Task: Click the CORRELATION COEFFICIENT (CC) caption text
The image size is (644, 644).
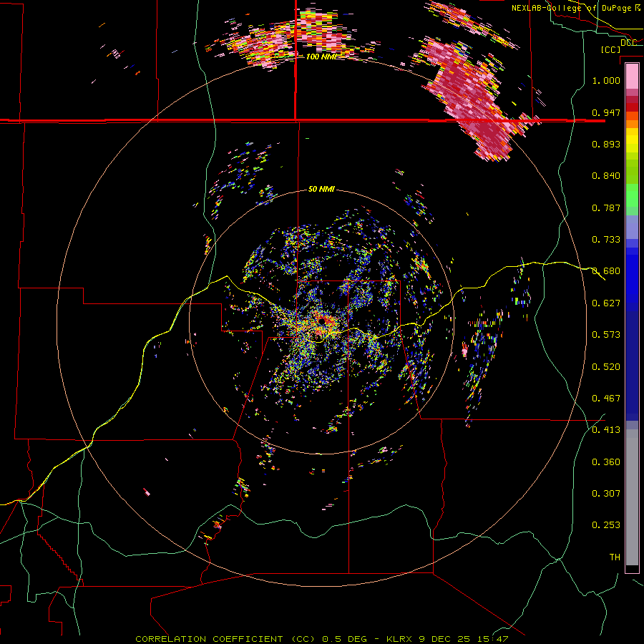Action: click(225, 639)
